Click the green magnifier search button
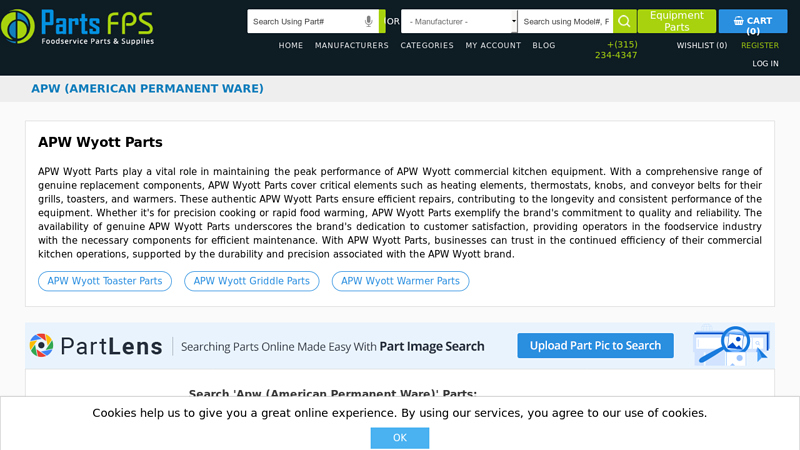Image resolution: width=800 pixels, height=450 pixels. tap(624, 21)
